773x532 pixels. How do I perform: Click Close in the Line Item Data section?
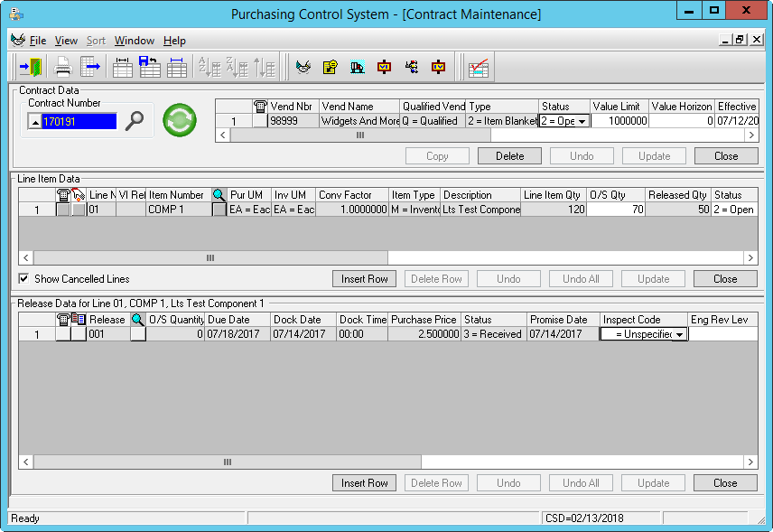pos(725,279)
